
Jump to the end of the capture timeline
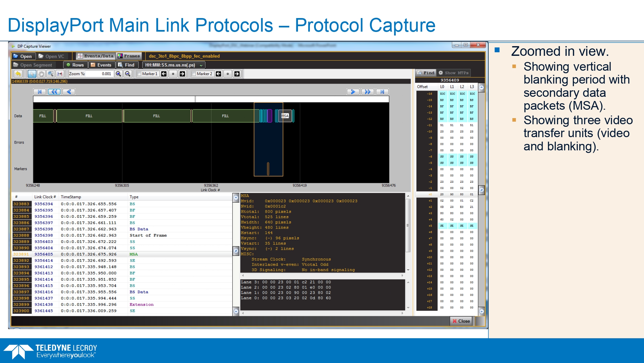coord(382,92)
